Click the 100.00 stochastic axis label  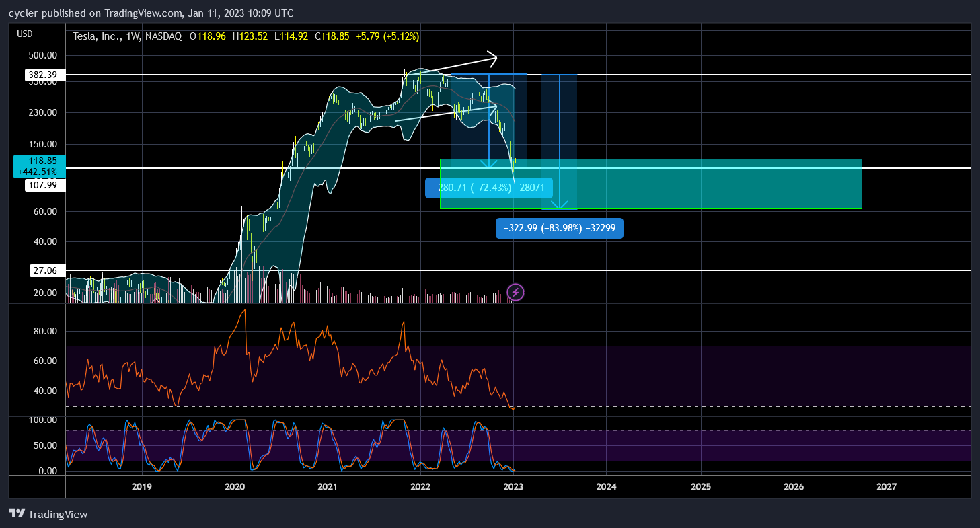coord(42,420)
